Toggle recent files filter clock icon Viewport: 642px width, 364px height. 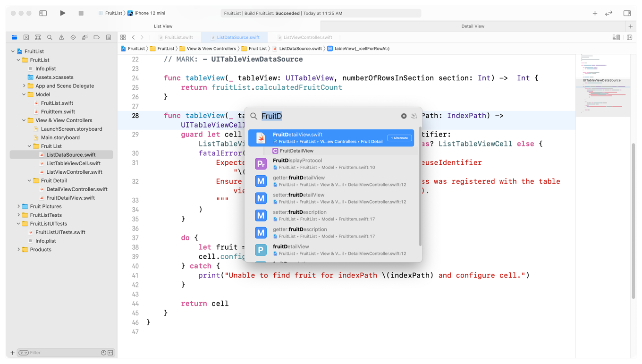click(x=103, y=353)
